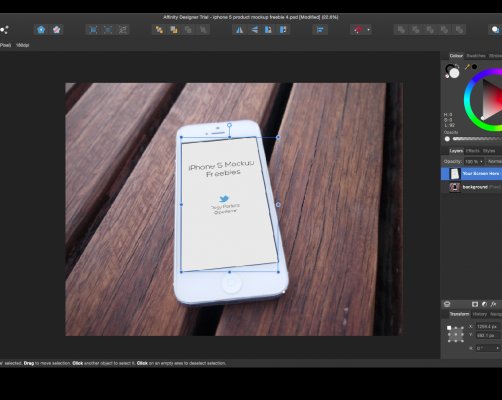This screenshot has width=502, height=400.
Task: Switch to the Pixel Persona
Action: (56, 30)
